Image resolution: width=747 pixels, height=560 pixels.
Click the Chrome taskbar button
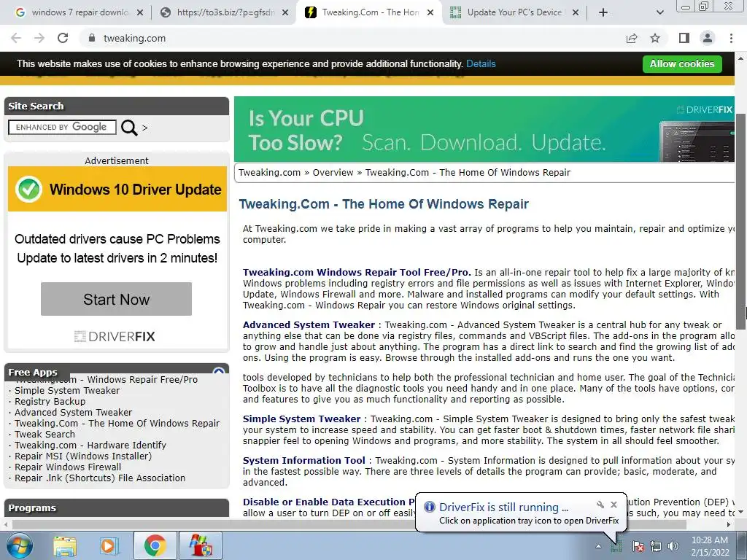click(x=155, y=545)
